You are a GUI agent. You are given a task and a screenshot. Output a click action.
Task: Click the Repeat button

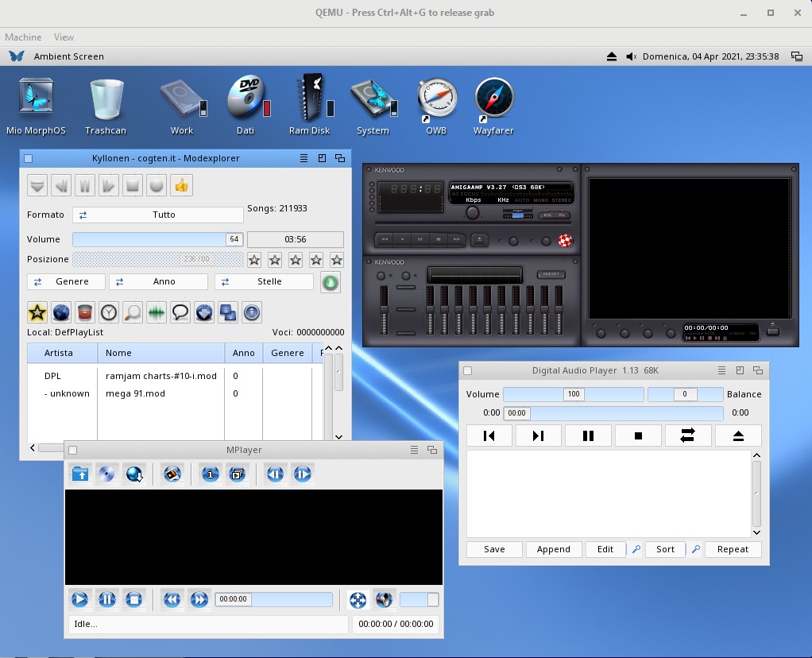coord(733,549)
